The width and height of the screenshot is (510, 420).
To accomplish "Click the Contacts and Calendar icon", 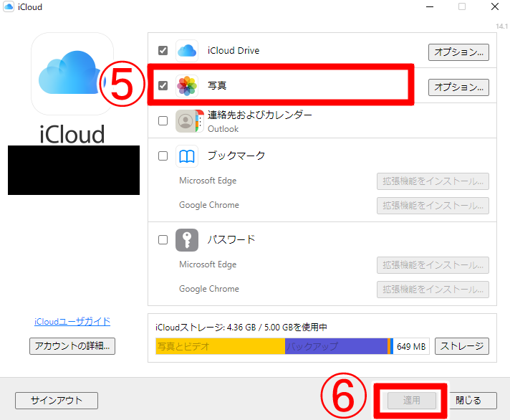I will point(189,121).
